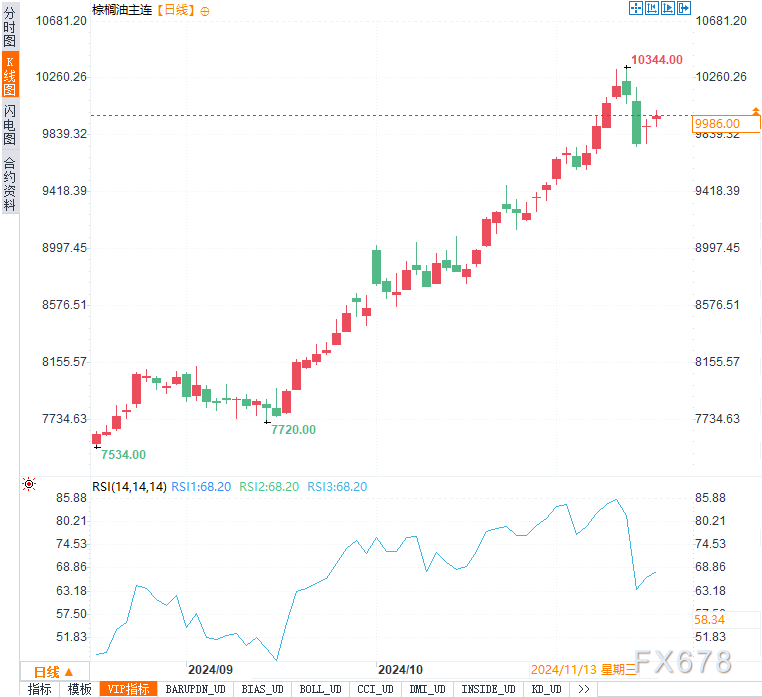762x697 pixels.
Task: Click the chart toolbar icon with right-pointing triangle
Action: [x=668, y=8]
